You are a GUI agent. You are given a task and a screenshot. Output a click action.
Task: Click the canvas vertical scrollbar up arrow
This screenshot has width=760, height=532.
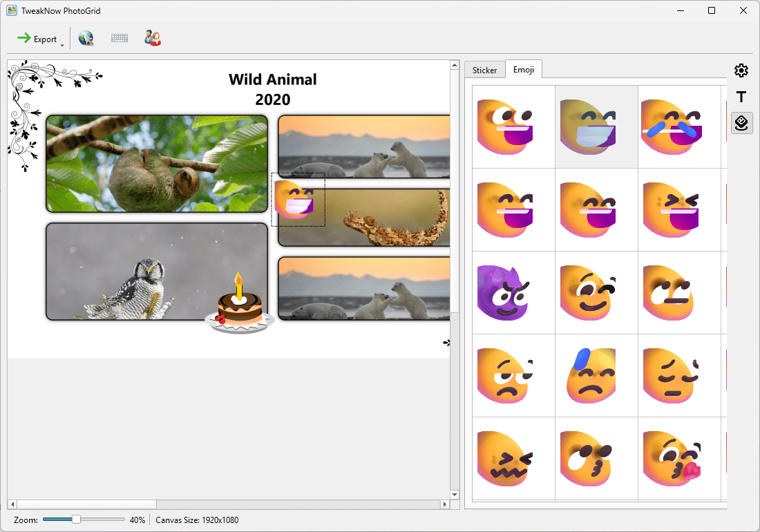click(455, 65)
